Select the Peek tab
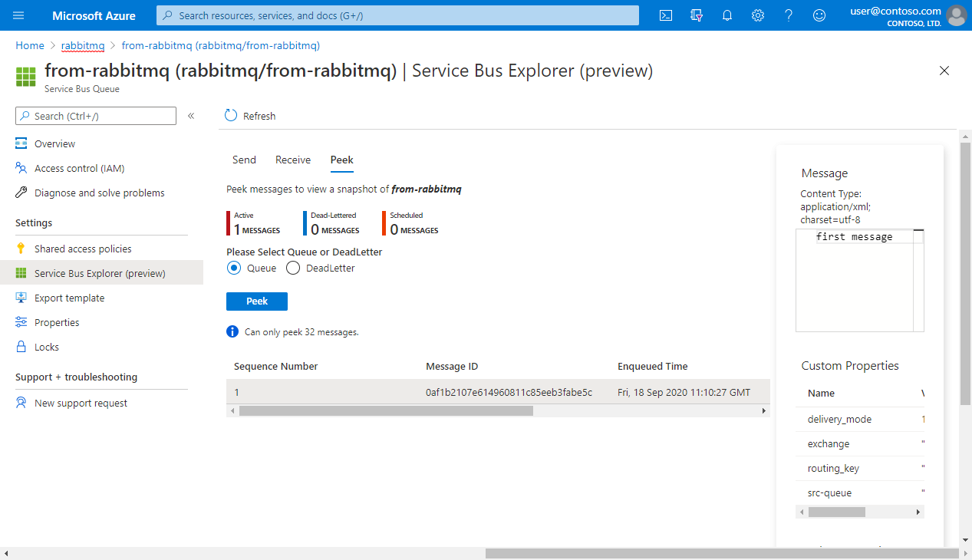 click(x=342, y=160)
